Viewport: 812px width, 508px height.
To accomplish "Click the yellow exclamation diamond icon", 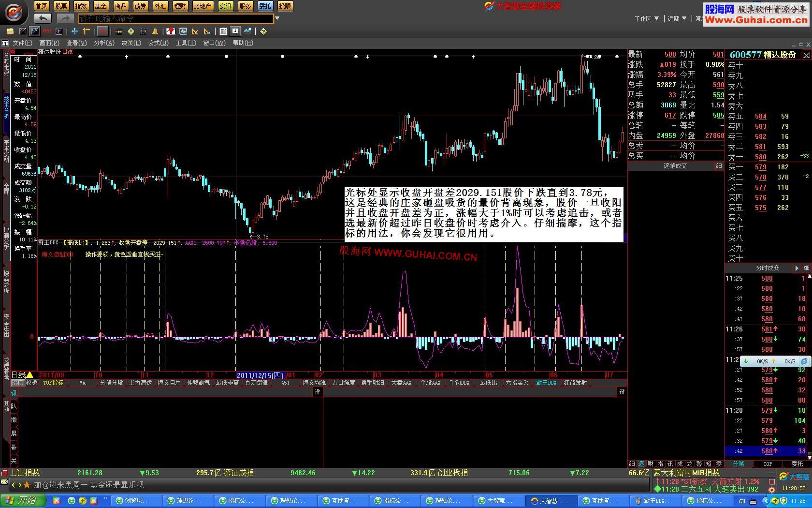I will click(x=131, y=31).
